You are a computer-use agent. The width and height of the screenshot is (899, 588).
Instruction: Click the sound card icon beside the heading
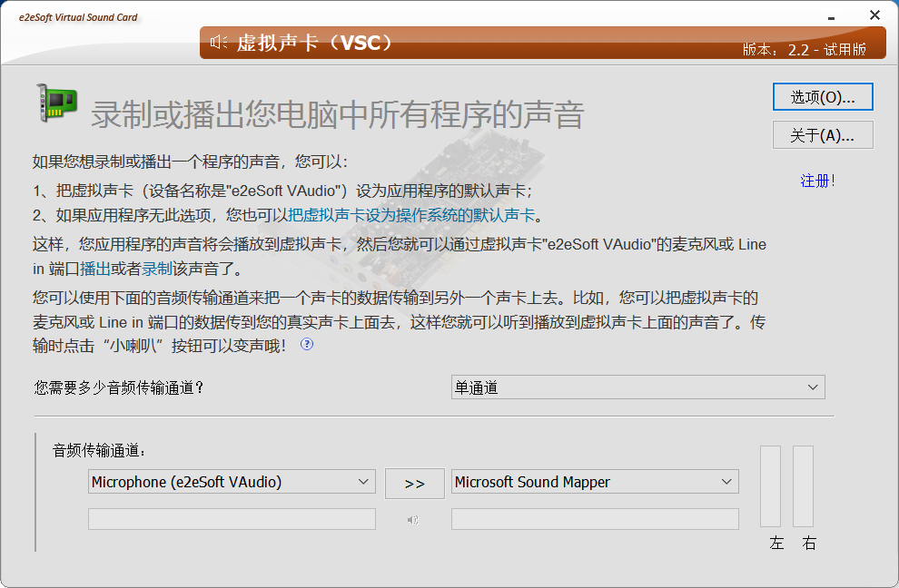coord(57,103)
